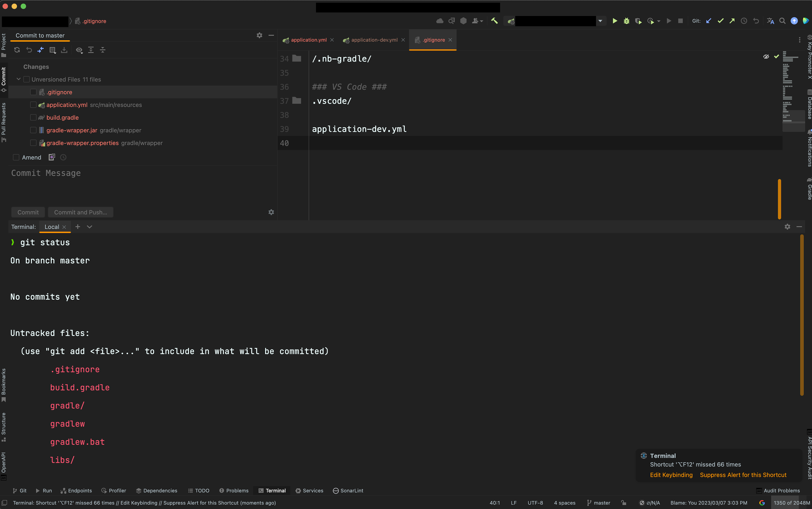Click the Build hammer icon
This screenshot has width=812, height=509.
coord(494,21)
